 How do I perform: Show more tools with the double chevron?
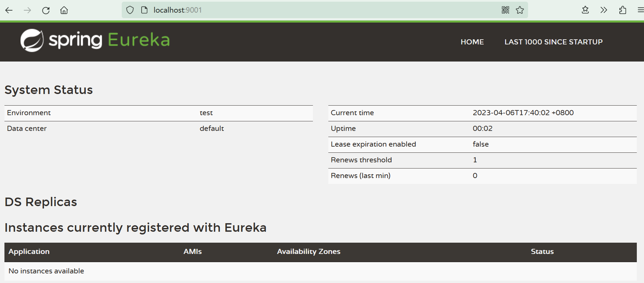coord(604,10)
